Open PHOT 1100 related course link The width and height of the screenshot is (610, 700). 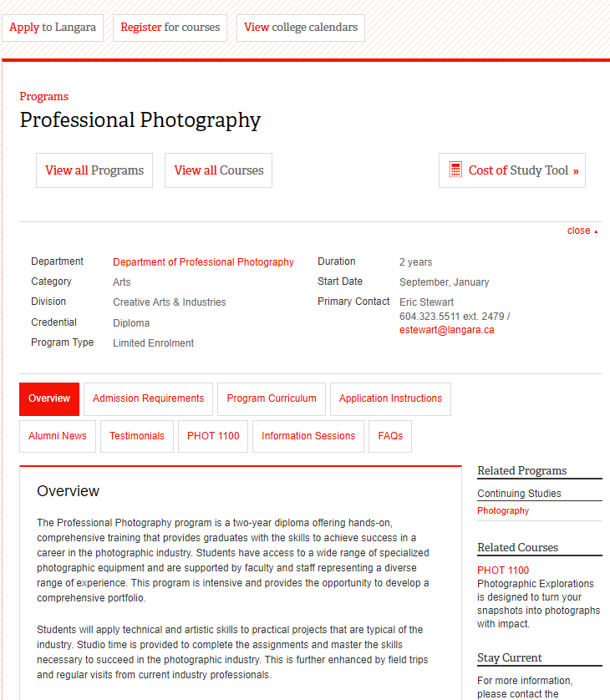pyautogui.click(x=503, y=571)
